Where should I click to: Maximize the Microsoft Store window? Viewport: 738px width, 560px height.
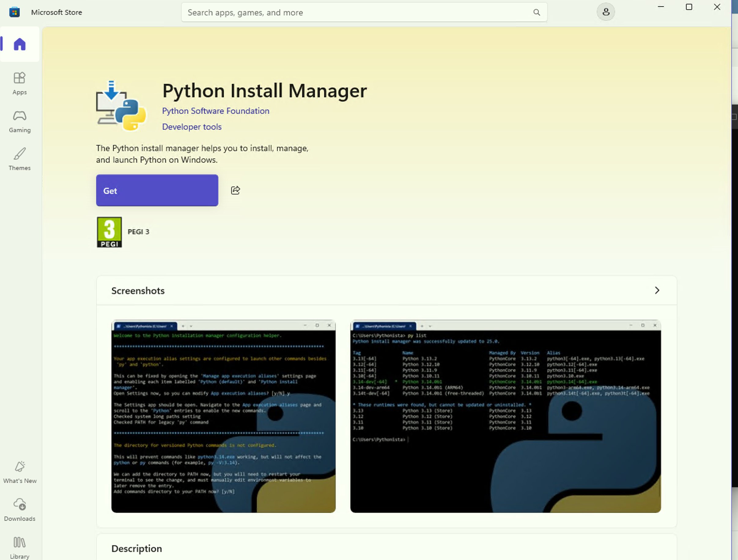tap(689, 7)
